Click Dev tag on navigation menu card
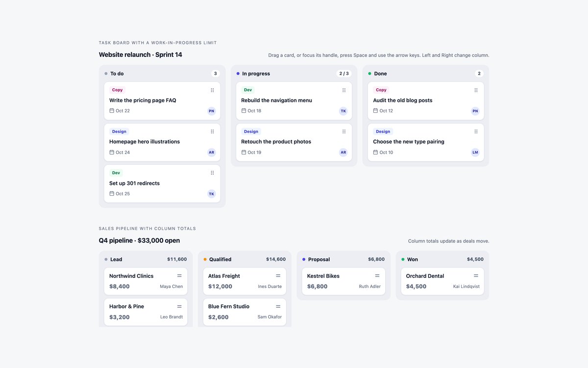The image size is (588, 368). point(248,90)
